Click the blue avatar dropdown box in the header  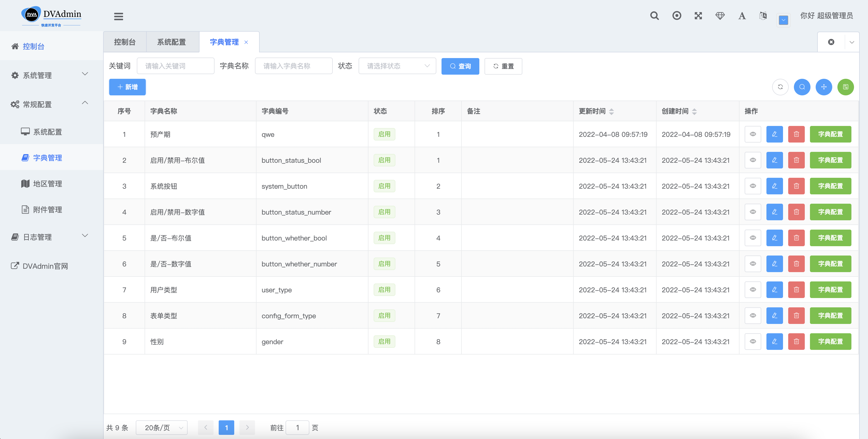point(784,20)
